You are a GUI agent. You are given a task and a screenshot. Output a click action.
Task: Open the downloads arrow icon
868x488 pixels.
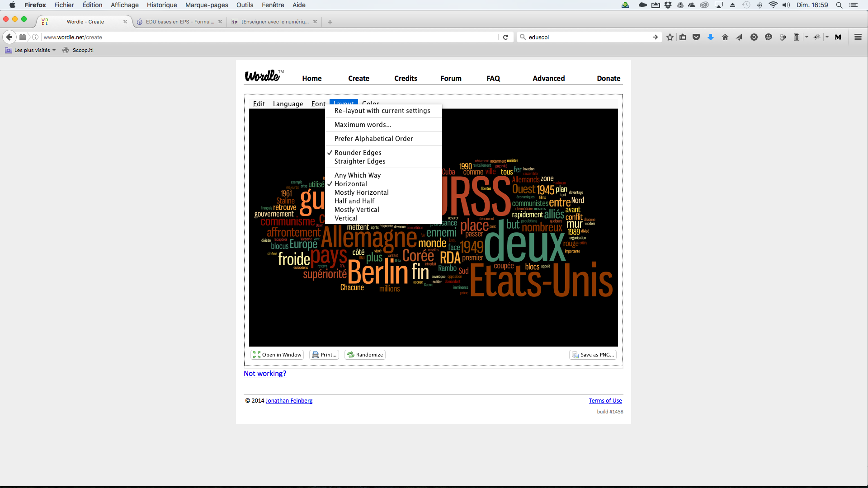click(x=711, y=37)
